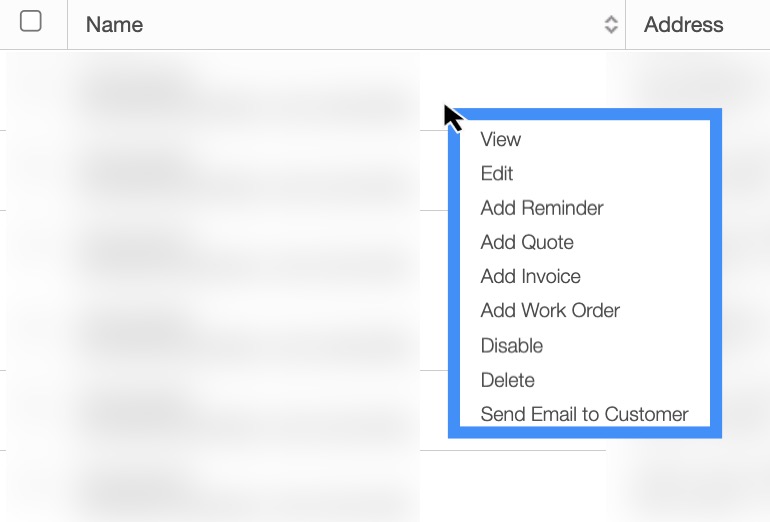Select the third blurred customer row

pyautogui.click(x=135, y=250)
